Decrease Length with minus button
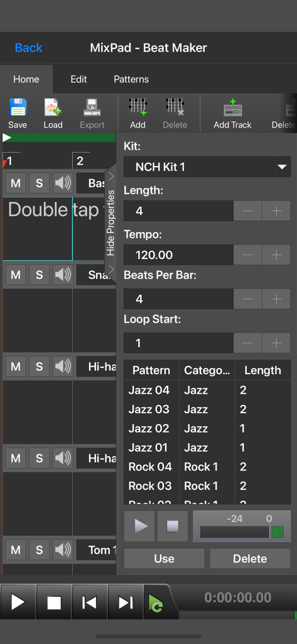This screenshot has height=644, width=297. pos(247,211)
